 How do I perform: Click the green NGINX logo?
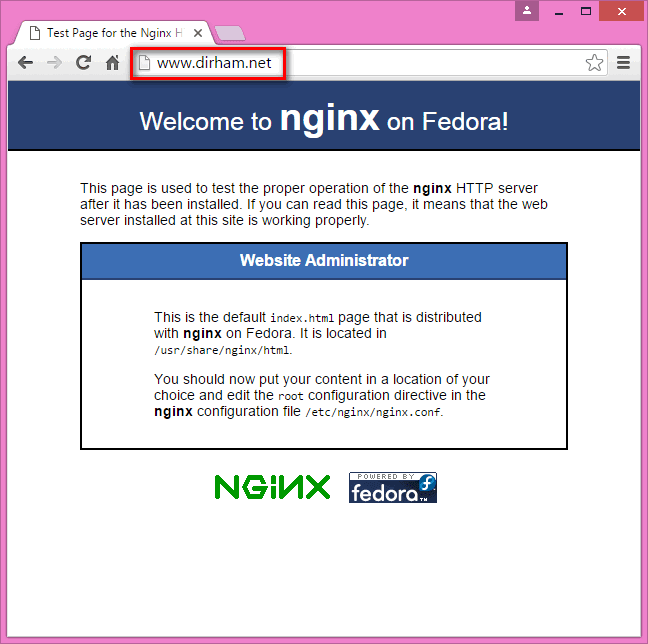coord(272,487)
